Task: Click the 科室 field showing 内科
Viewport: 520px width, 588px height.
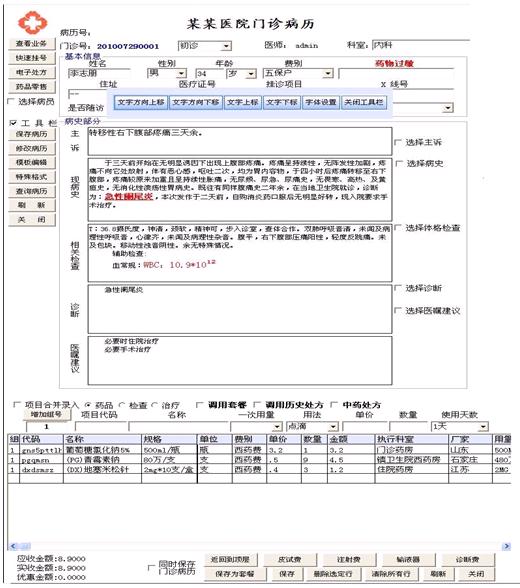Action: (421, 45)
